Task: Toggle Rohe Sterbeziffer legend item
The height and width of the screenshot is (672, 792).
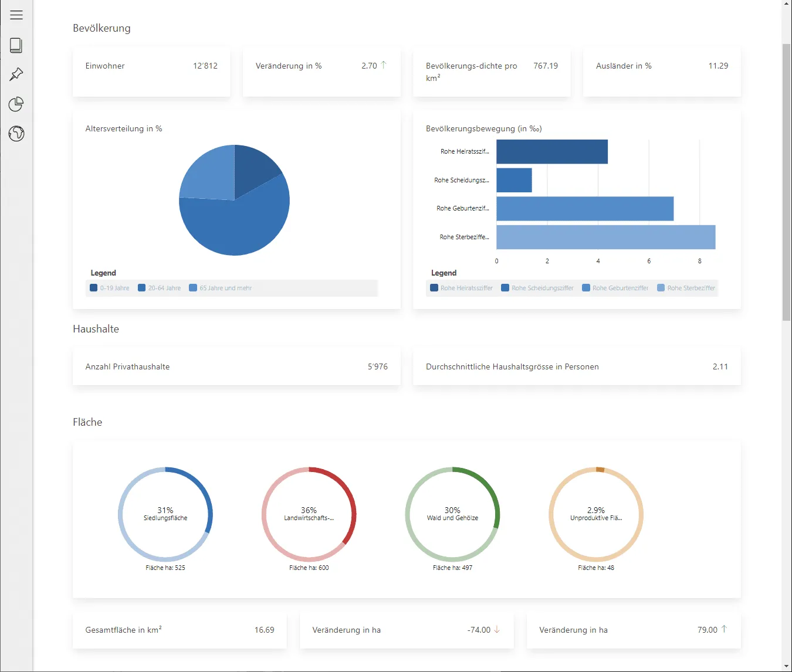Action: point(686,288)
